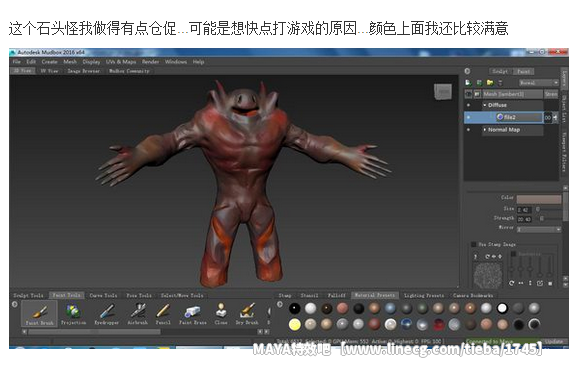Select the Paint Brush tool

[39, 314]
